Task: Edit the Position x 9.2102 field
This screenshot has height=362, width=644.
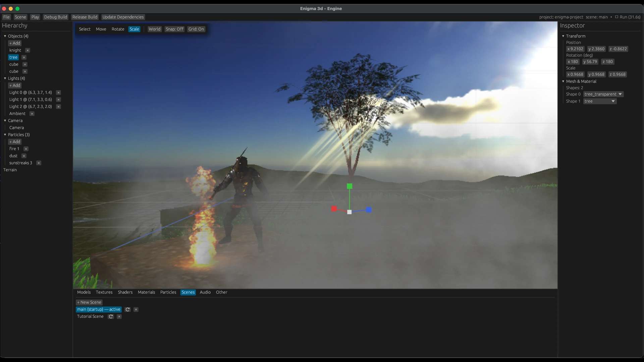Action: pos(575,49)
